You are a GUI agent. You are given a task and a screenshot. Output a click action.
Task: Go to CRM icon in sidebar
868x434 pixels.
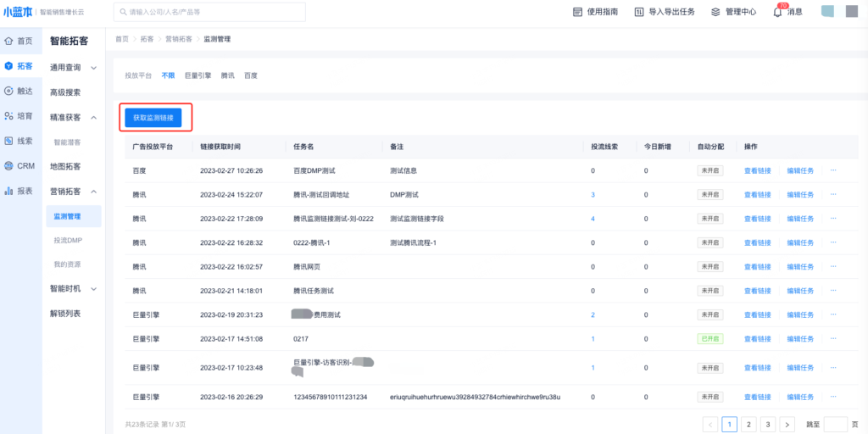tap(8, 166)
